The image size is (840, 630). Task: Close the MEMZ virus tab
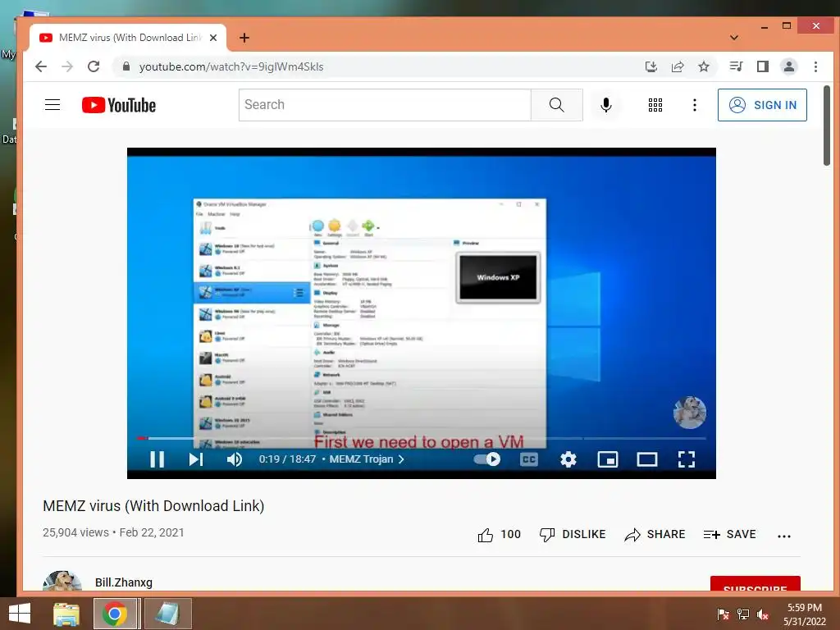(213, 38)
